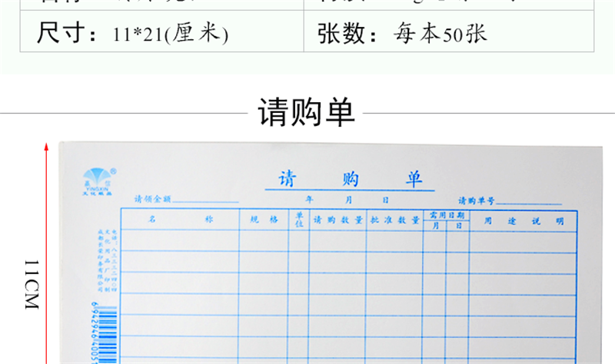This screenshot has width=615, height=364.
Task: Click the 名称 column header
Action: (181, 220)
